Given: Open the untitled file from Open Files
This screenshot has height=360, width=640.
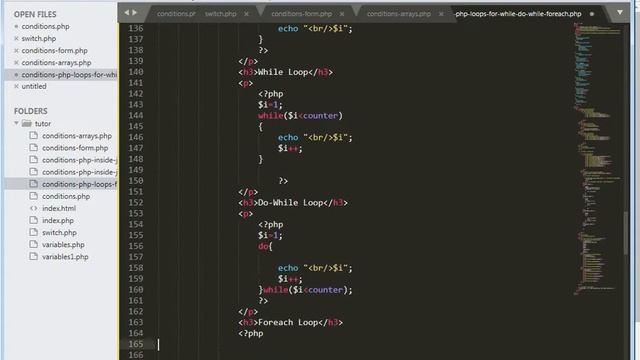Looking at the screenshot, I should coord(34,86).
